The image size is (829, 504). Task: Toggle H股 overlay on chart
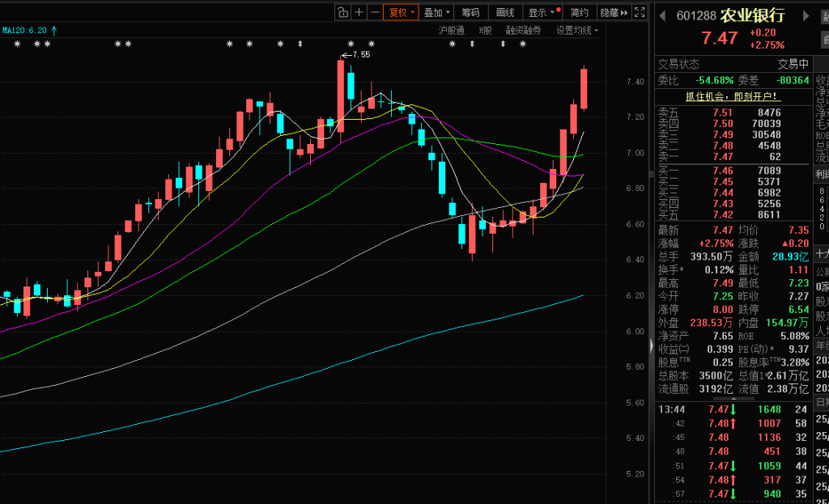pyautogui.click(x=485, y=31)
